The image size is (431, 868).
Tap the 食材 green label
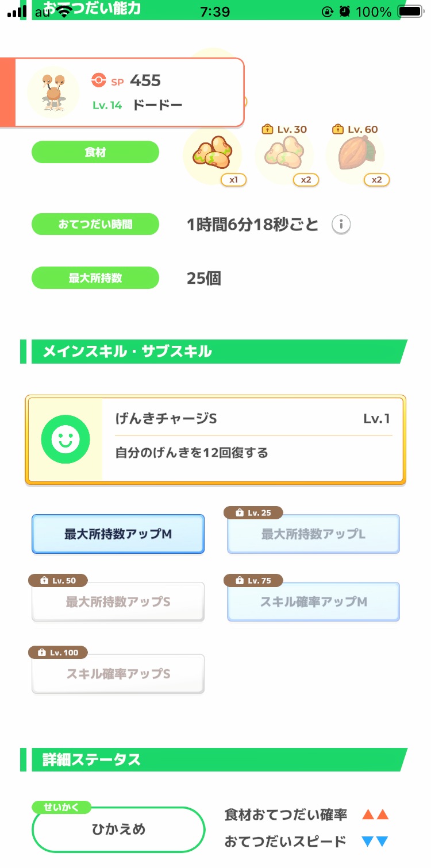(x=95, y=153)
